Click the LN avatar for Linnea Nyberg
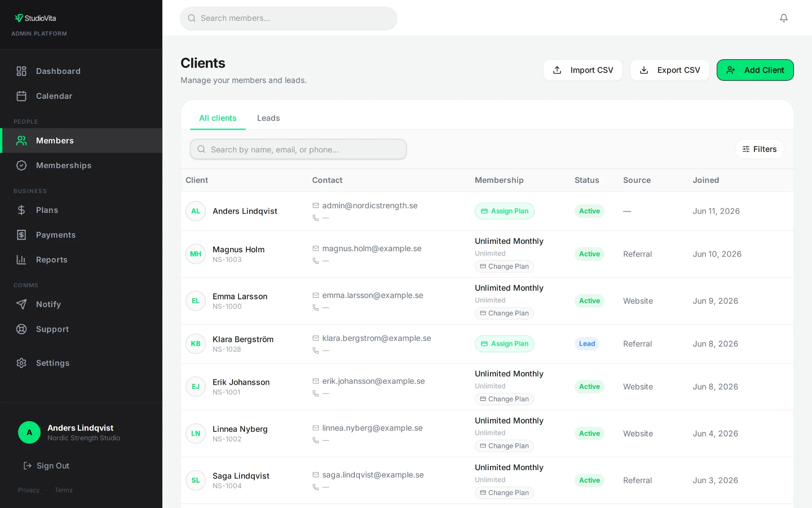Image resolution: width=812 pixels, height=508 pixels. [196, 433]
